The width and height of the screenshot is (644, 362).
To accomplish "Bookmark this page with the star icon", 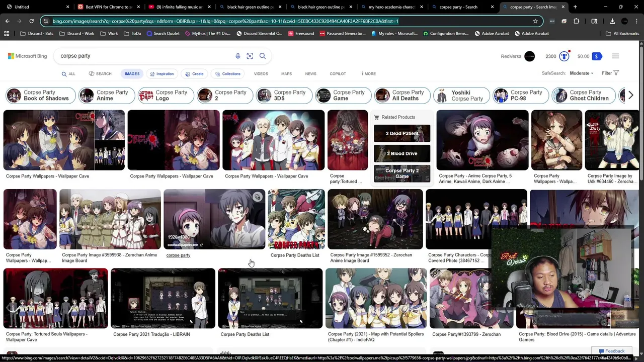I will [535, 21].
